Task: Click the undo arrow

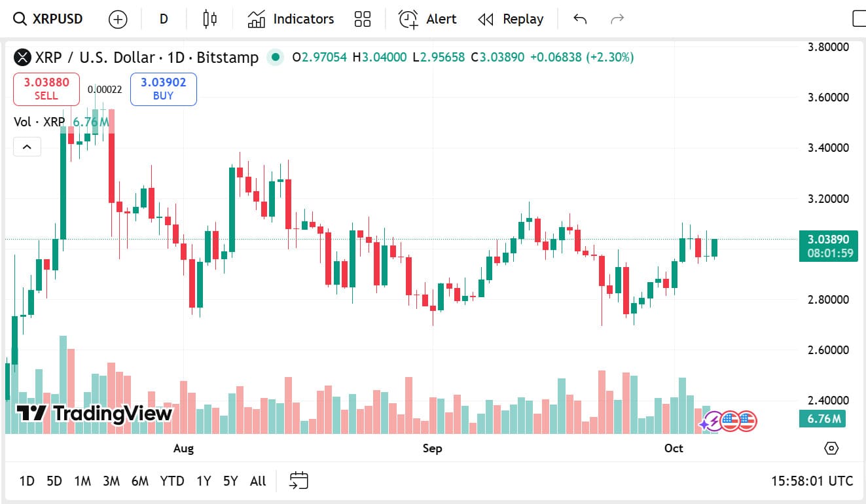Action: pyautogui.click(x=580, y=19)
